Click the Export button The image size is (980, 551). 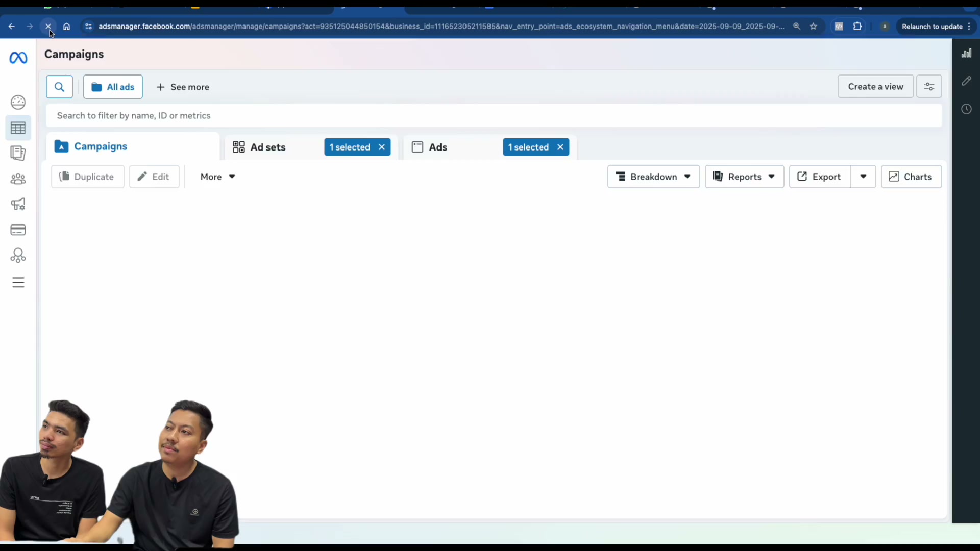[820, 177]
